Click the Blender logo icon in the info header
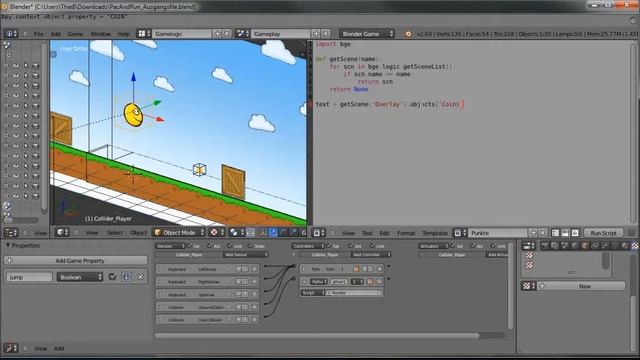 click(408, 34)
